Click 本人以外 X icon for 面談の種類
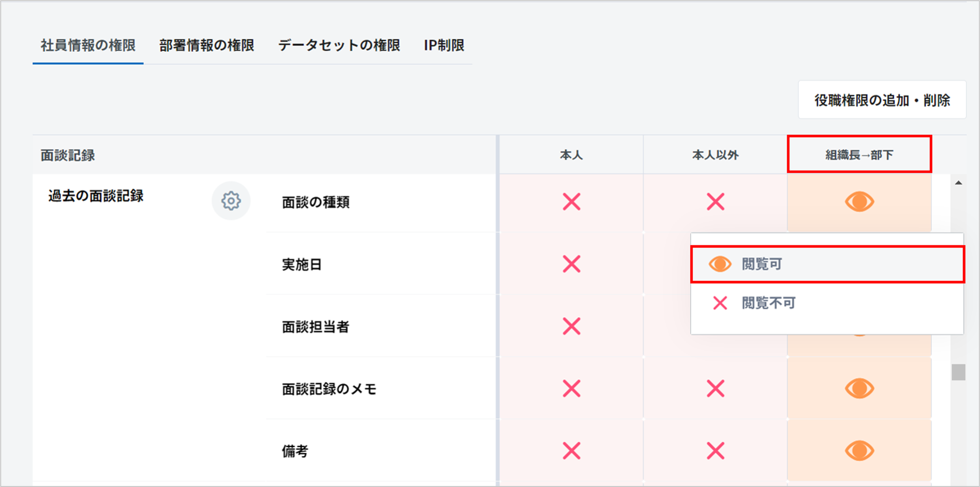 (715, 202)
